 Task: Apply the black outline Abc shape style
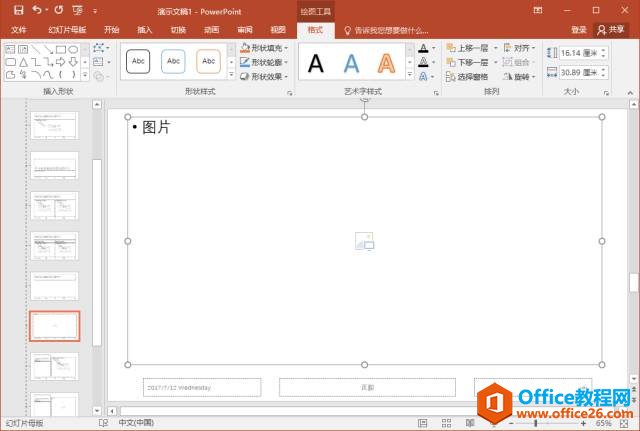(x=138, y=61)
